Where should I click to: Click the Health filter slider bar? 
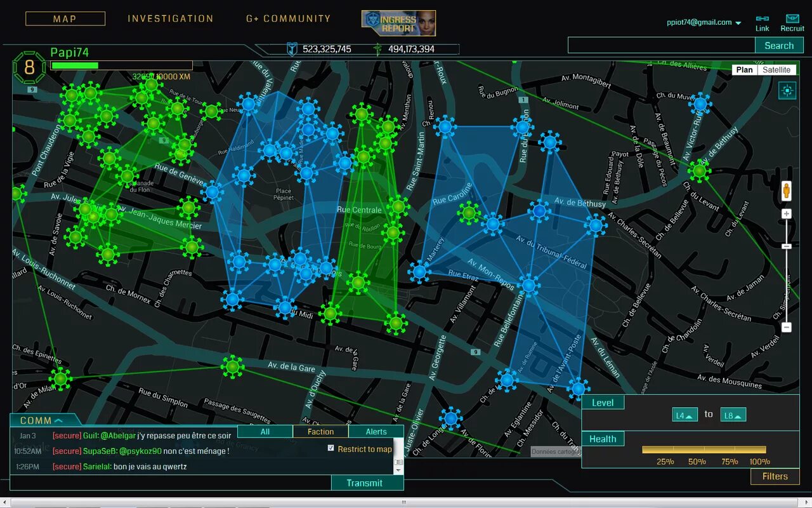pyautogui.click(x=704, y=450)
